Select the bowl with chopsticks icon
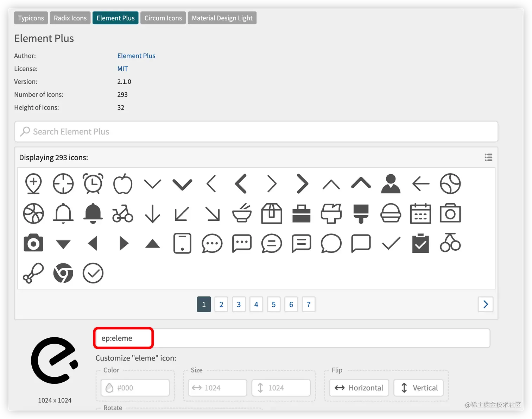This screenshot has height=419, width=532. tap(242, 213)
